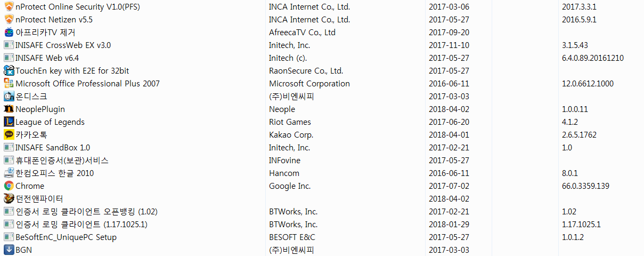644x256 pixels.
Task: Click the Microsoft Office Professional Plus icon
Action: 9,84
